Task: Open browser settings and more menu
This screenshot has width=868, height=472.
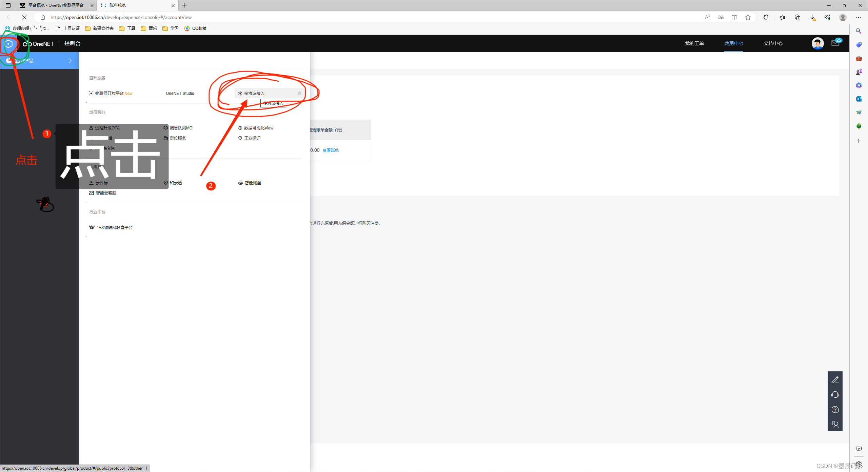Action: click(859, 17)
